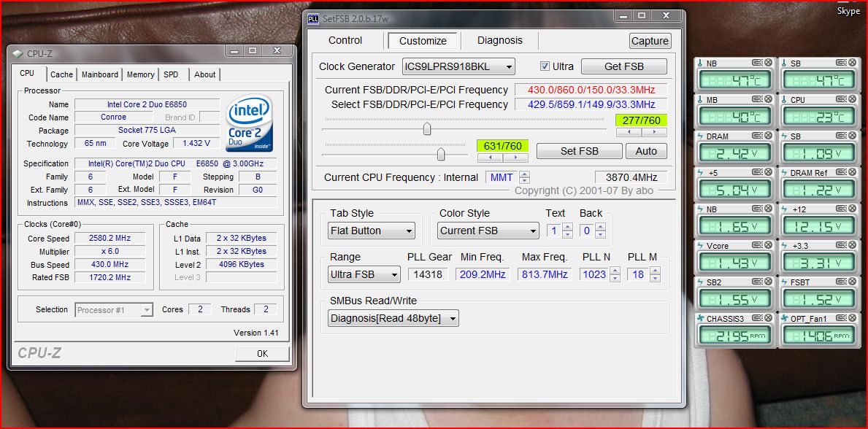Show the About tab in CPU-Z
The width and height of the screenshot is (868, 429).
tap(205, 74)
